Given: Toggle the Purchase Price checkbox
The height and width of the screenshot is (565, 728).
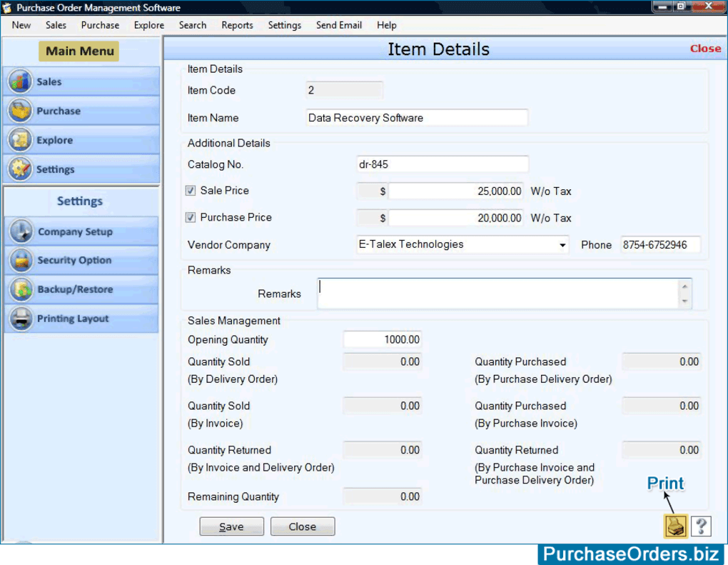Looking at the screenshot, I should click(x=191, y=217).
